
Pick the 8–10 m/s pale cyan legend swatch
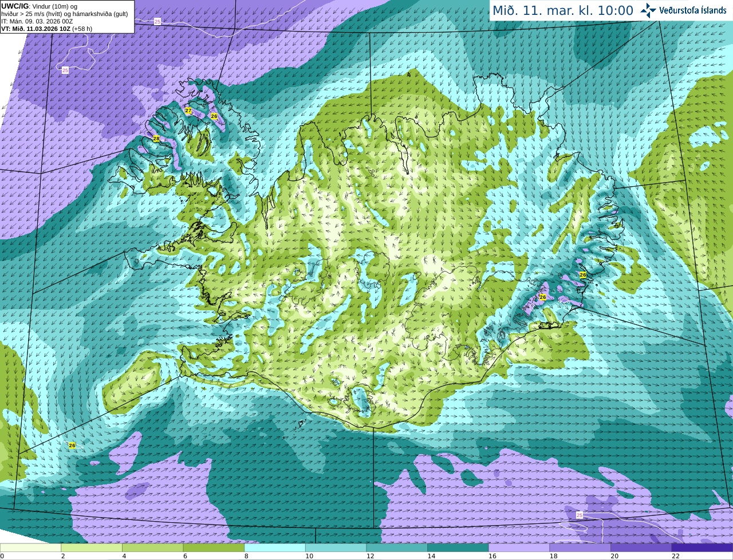tap(275, 547)
